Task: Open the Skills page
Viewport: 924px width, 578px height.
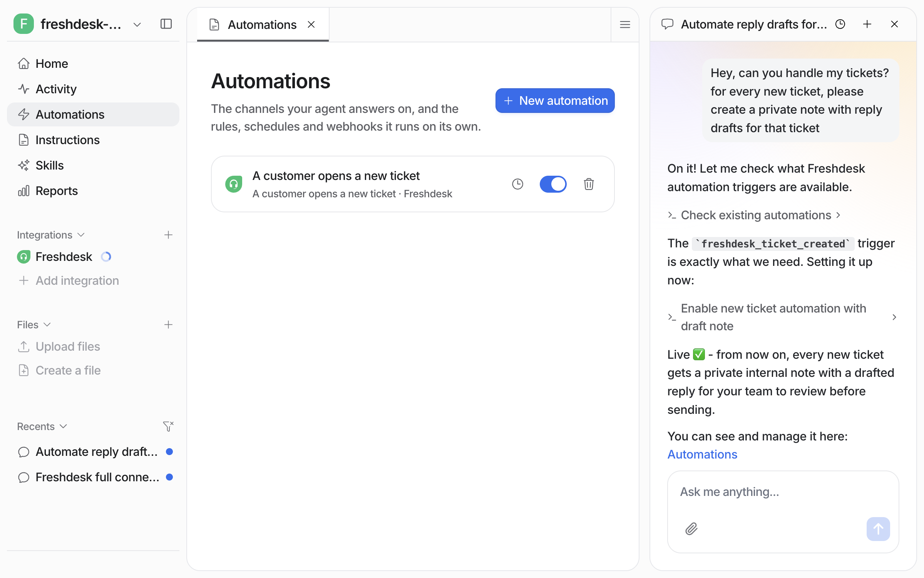Action: pos(93,165)
